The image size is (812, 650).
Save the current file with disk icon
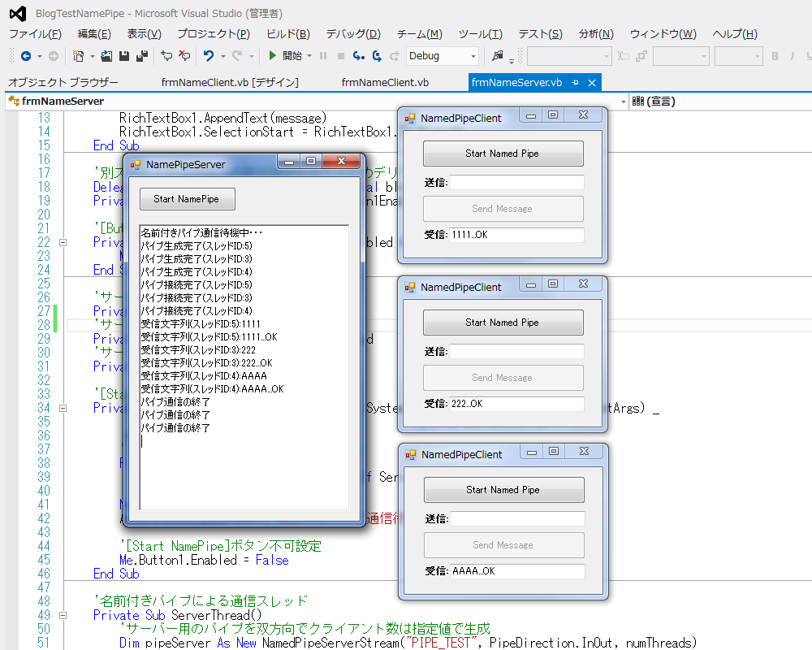pyautogui.click(x=123, y=56)
